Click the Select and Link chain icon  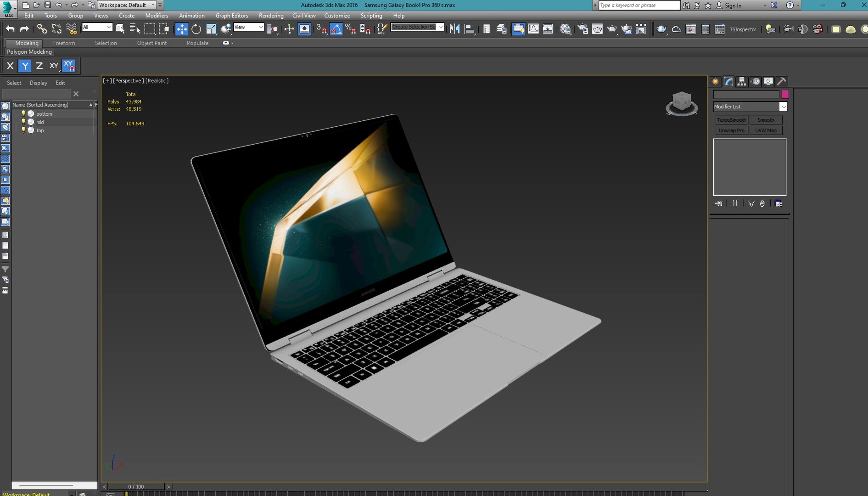pyautogui.click(x=42, y=29)
